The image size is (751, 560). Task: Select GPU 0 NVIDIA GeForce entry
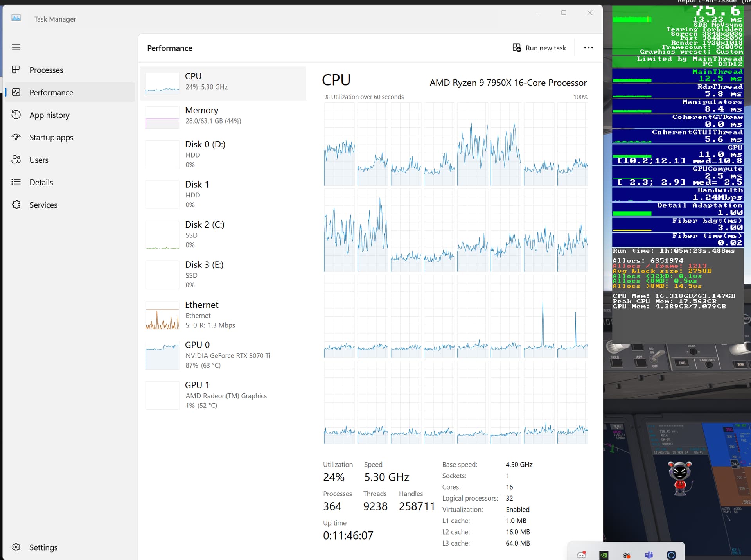(x=223, y=355)
